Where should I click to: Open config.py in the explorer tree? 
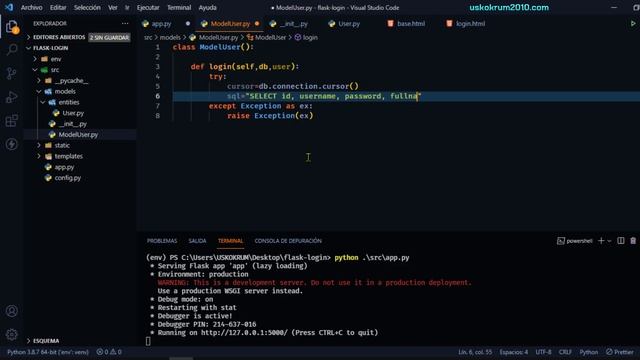[67, 178]
